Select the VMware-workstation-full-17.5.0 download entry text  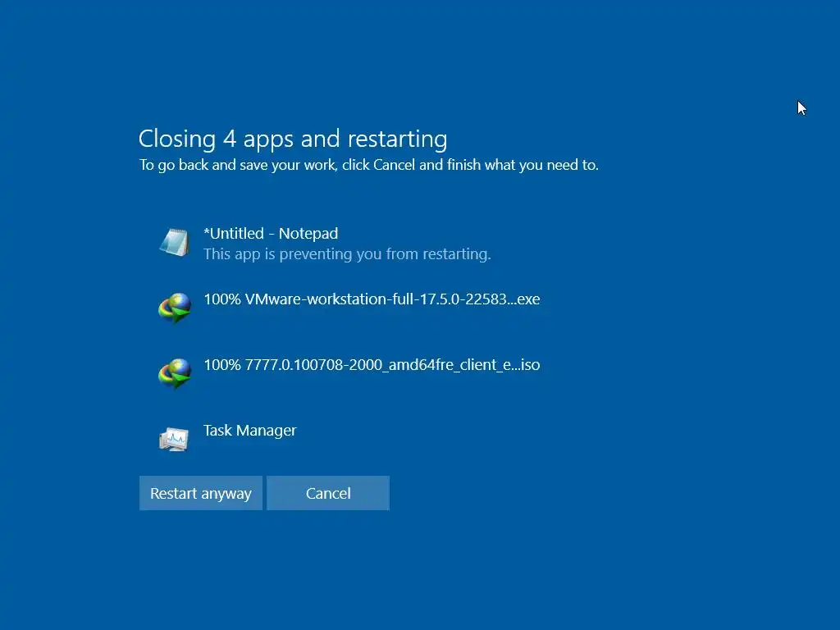[372, 299]
